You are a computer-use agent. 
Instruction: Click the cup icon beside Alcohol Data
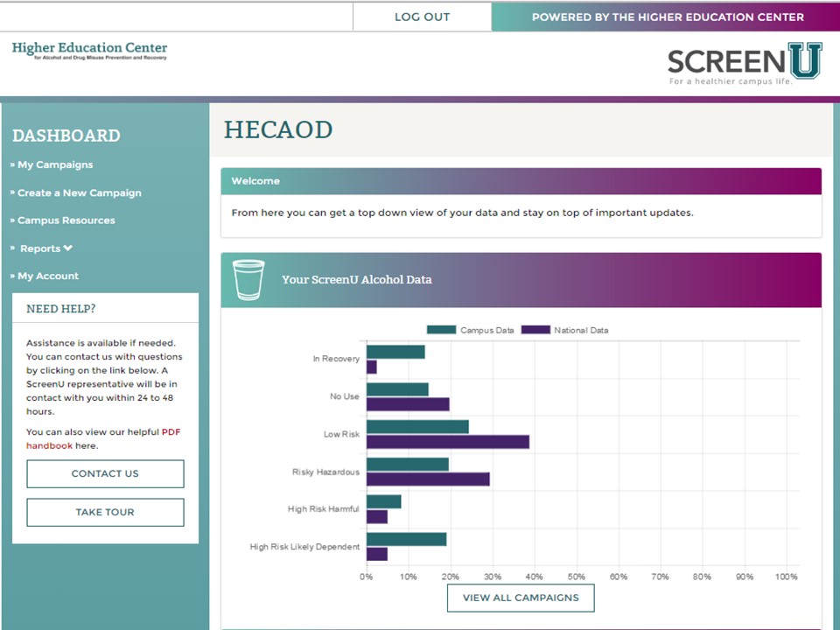click(248, 280)
